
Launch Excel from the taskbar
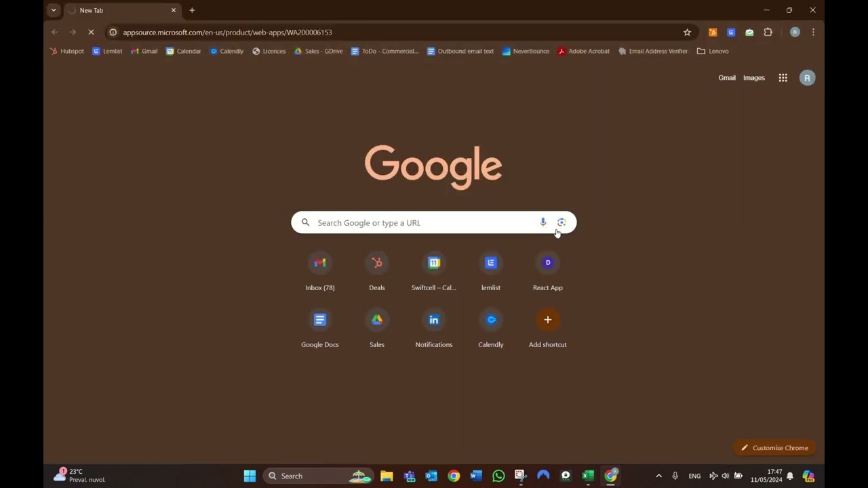(x=588, y=476)
